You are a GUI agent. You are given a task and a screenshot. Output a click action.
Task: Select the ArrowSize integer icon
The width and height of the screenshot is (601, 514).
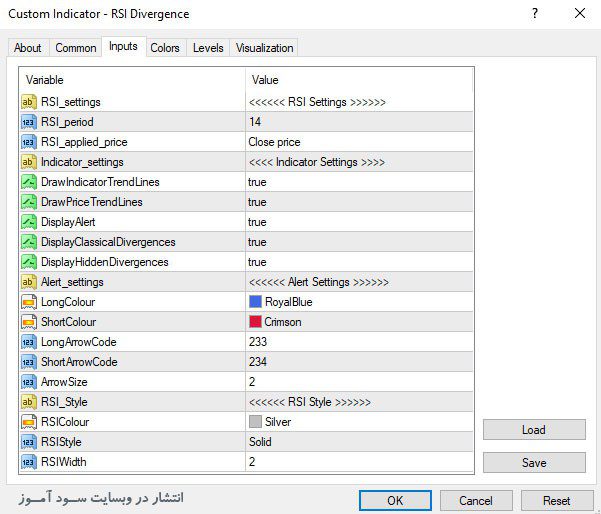29,382
